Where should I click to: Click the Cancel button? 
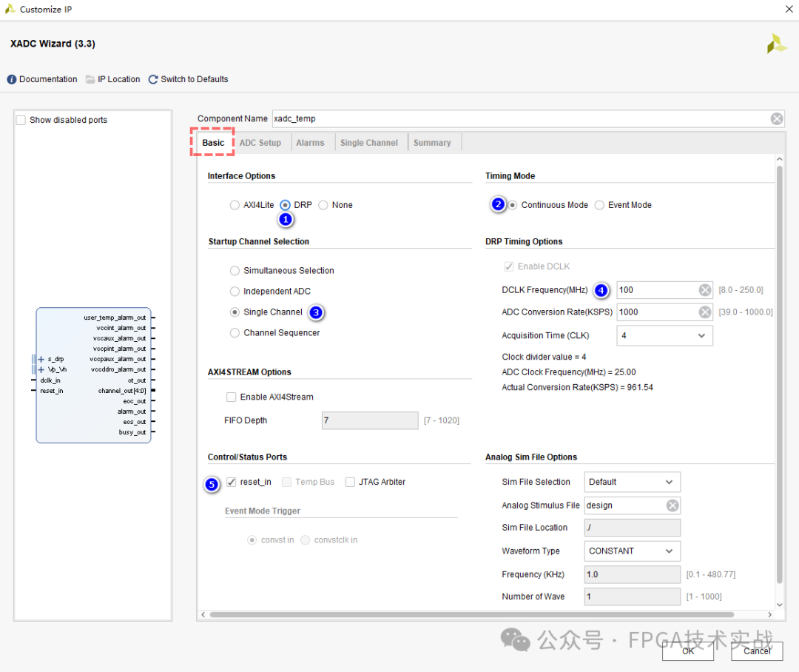click(757, 651)
